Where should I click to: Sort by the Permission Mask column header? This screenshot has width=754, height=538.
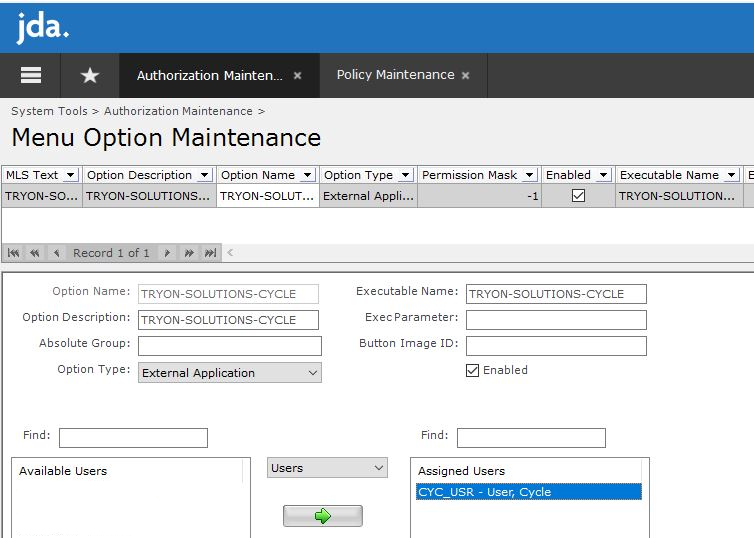coord(469,175)
